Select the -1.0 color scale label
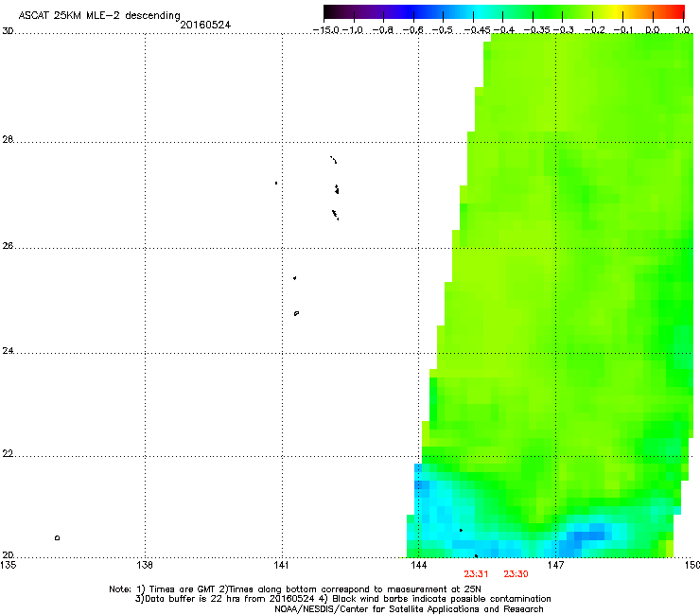The height and width of the screenshot is (615, 700). tap(352, 30)
